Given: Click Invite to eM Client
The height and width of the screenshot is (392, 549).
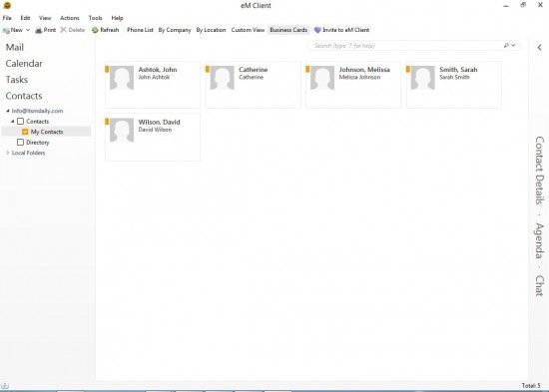Looking at the screenshot, I should click(x=341, y=30).
